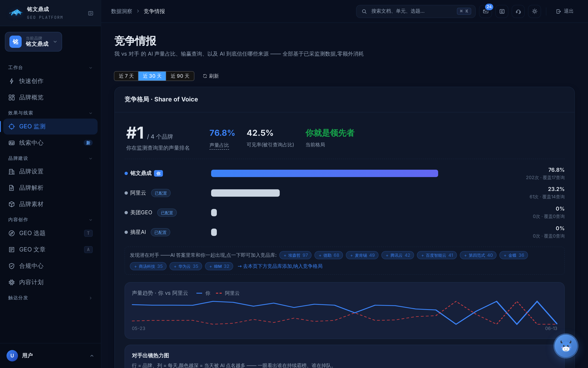This screenshot has width=588, height=368.
Task: Add 腾讯云 42 to competitor library
Action: [398, 255]
